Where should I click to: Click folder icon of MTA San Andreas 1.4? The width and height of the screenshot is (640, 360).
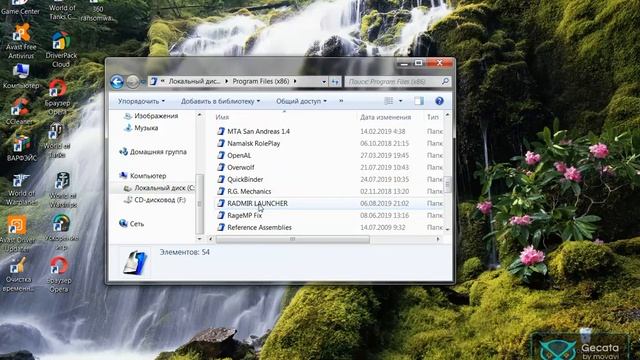(x=221, y=131)
